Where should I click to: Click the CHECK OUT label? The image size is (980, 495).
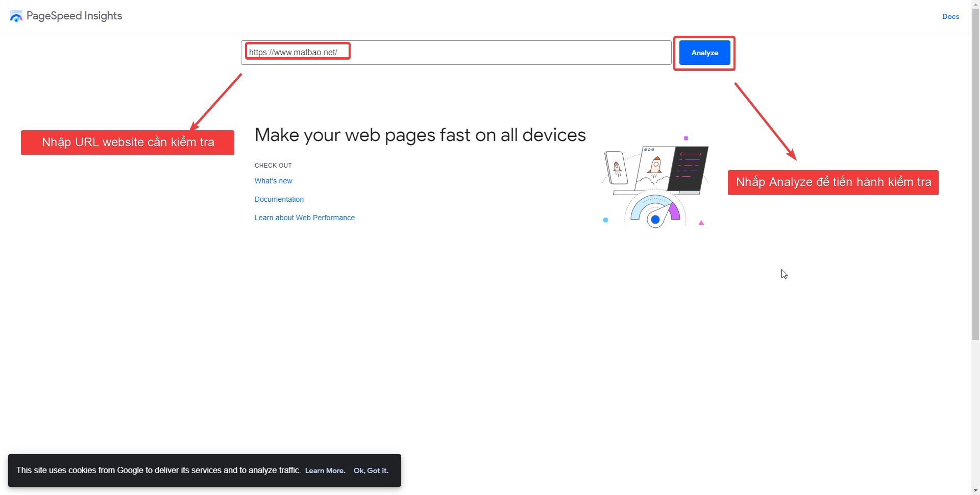coord(273,166)
